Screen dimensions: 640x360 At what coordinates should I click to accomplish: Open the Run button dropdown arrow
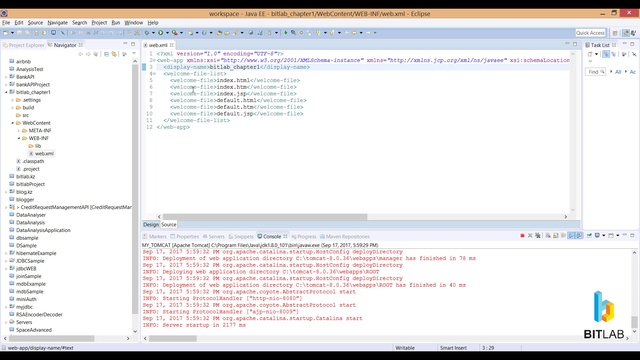[167, 33]
